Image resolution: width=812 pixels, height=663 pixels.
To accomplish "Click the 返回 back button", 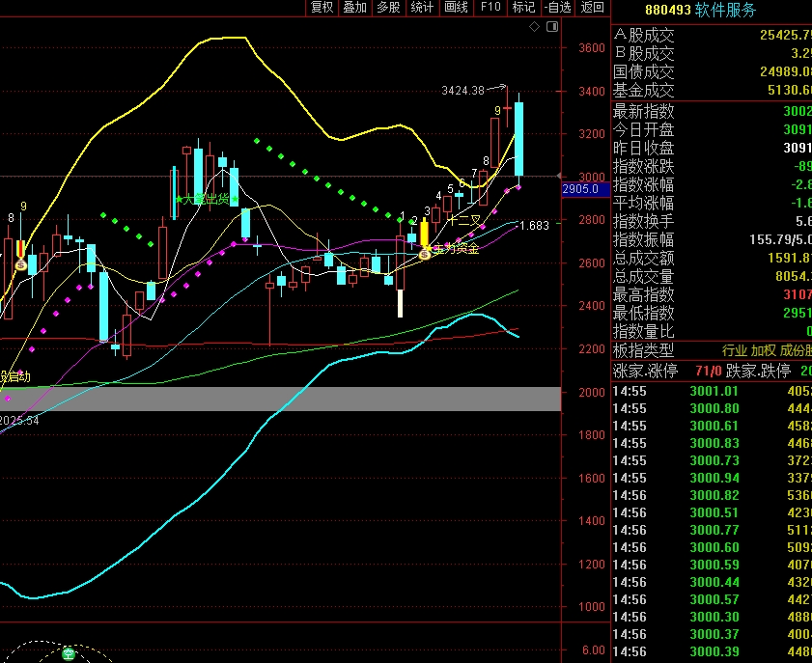I will pos(593,8).
